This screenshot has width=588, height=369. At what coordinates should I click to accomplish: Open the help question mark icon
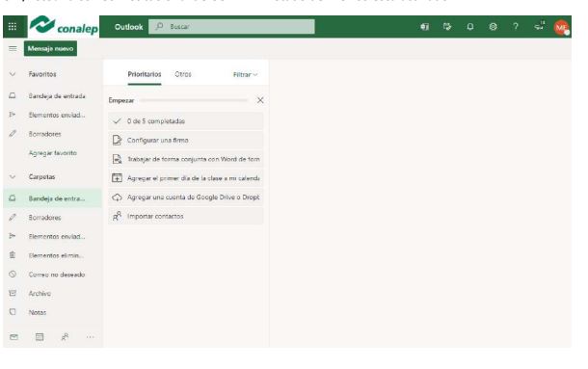[516, 27]
